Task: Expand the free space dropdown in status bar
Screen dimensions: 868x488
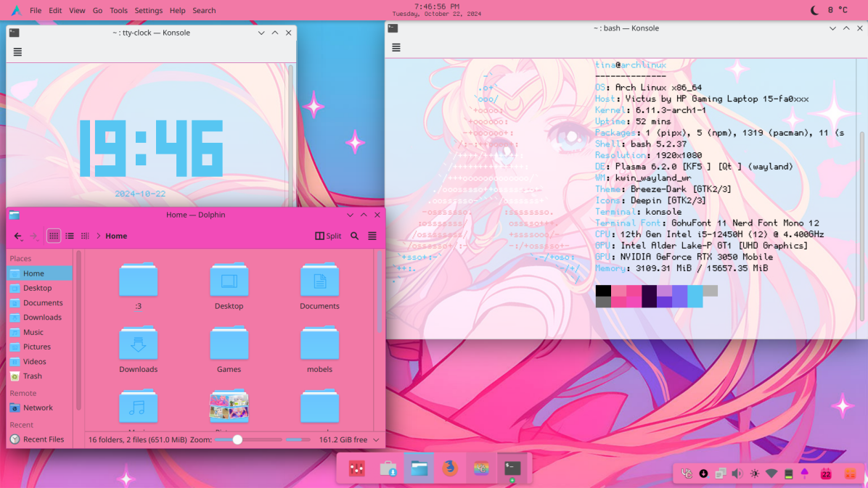Action: pyautogui.click(x=376, y=440)
